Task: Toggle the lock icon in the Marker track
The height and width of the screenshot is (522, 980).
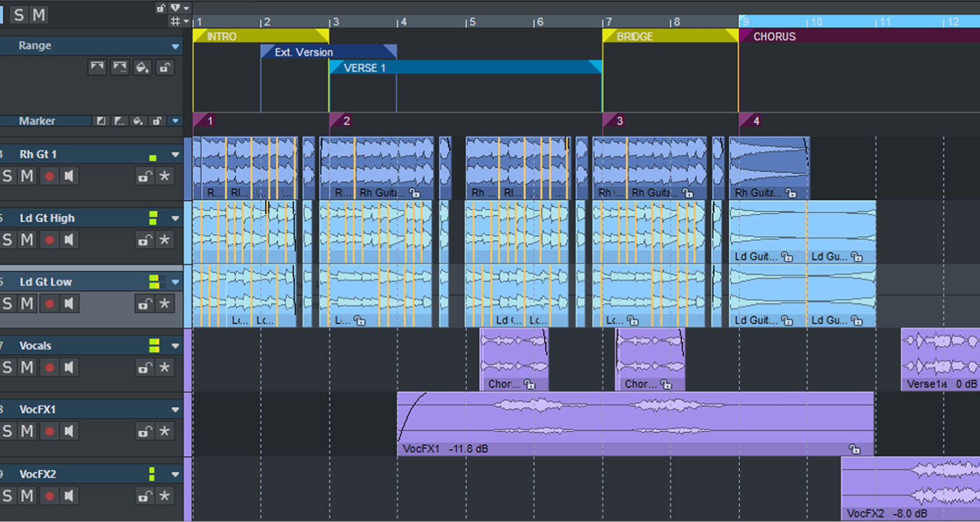Action: pyautogui.click(x=157, y=121)
